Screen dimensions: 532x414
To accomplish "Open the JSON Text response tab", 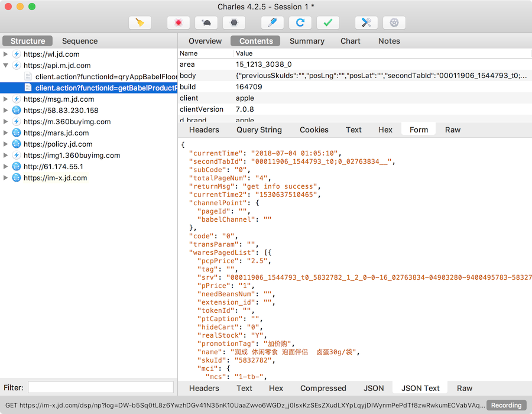I will point(420,388).
